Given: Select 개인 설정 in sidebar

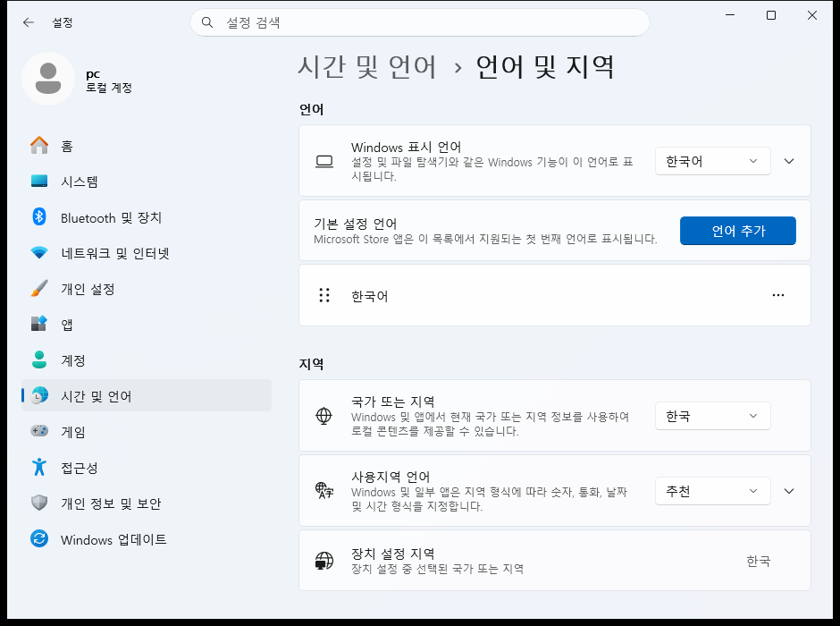Looking at the screenshot, I should pyautogui.click(x=147, y=289).
